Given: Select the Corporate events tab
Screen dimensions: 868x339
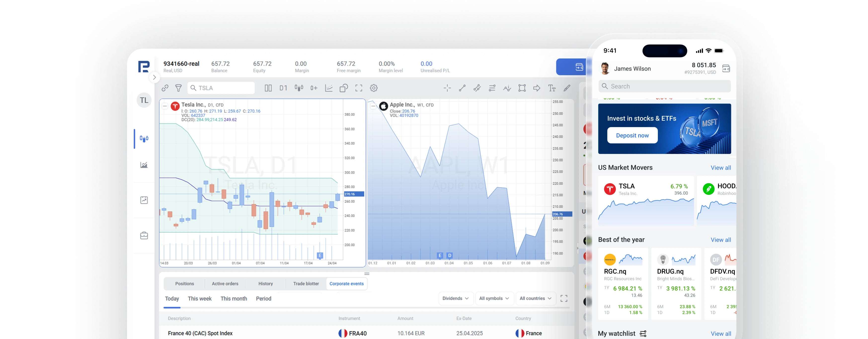Looking at the screenshot, I should point(346,284).
